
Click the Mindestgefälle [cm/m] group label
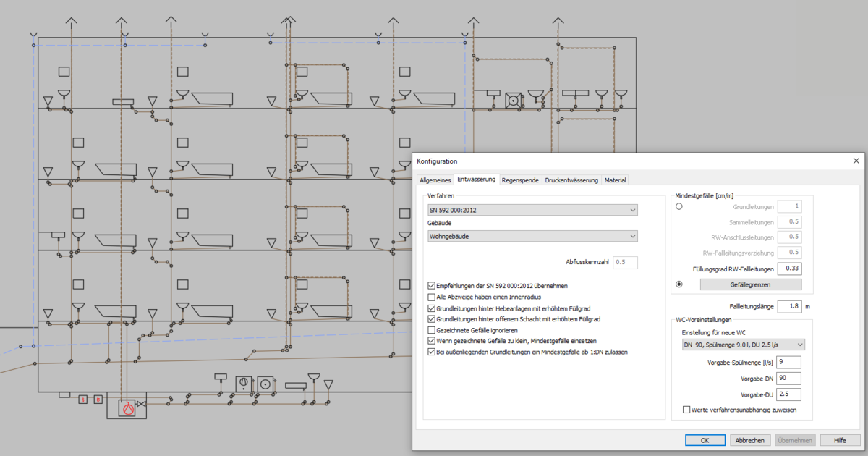[705, 195]
